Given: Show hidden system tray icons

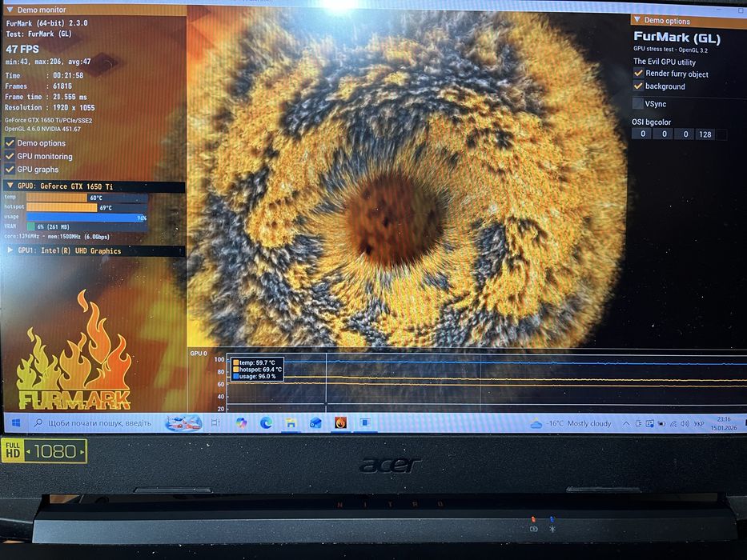Looking at the screenshot, I should coord(626,423).
